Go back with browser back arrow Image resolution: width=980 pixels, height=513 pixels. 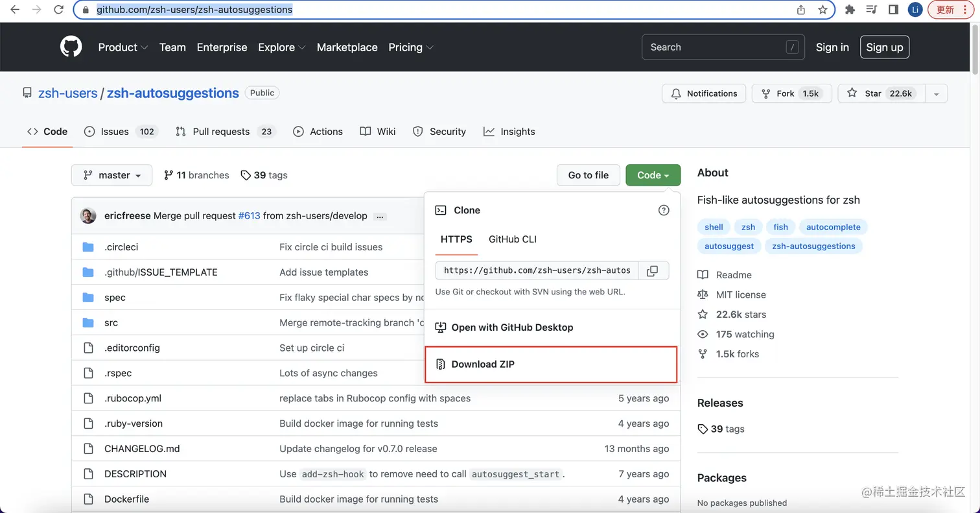15,10
